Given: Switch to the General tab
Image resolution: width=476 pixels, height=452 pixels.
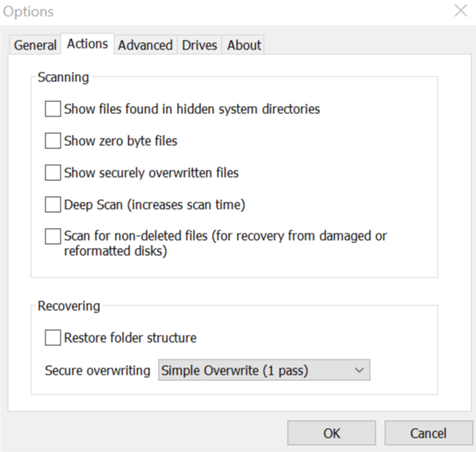Looking at the screenshot, I should [x=35, y=45].
